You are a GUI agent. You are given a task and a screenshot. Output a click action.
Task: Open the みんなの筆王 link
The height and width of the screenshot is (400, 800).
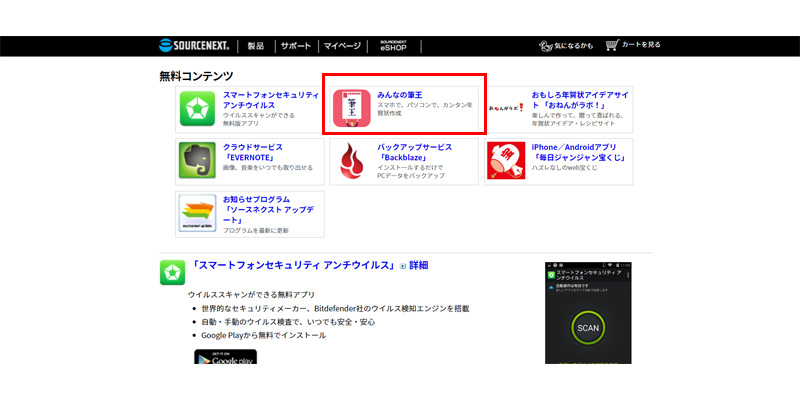[x=399, y=95]
